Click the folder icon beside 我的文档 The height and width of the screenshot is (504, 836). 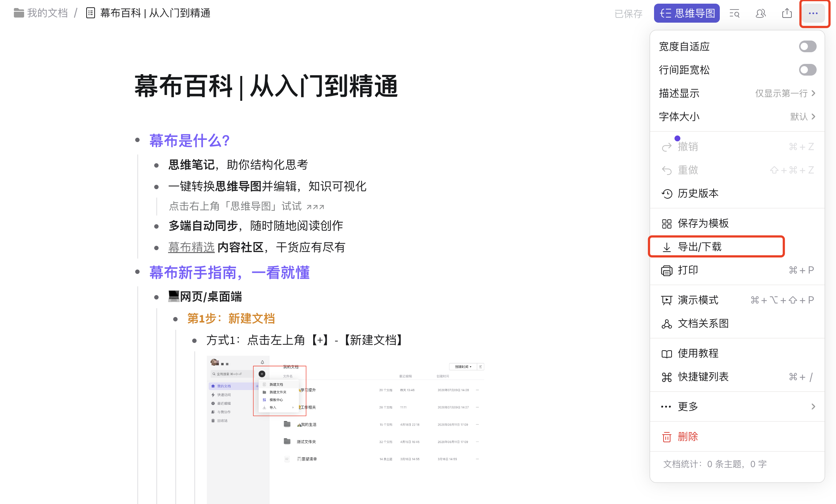pyautogui.click(x=19, y=13)
